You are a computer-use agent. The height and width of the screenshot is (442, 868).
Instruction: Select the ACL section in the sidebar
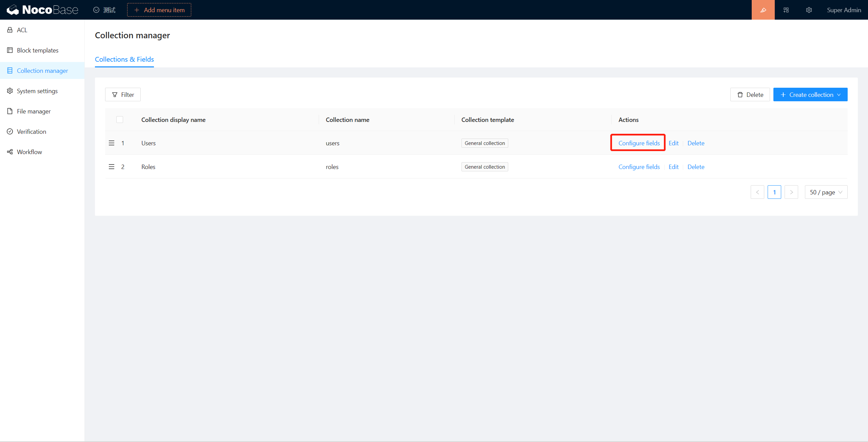pyautogui.click(x=22, y=30)
